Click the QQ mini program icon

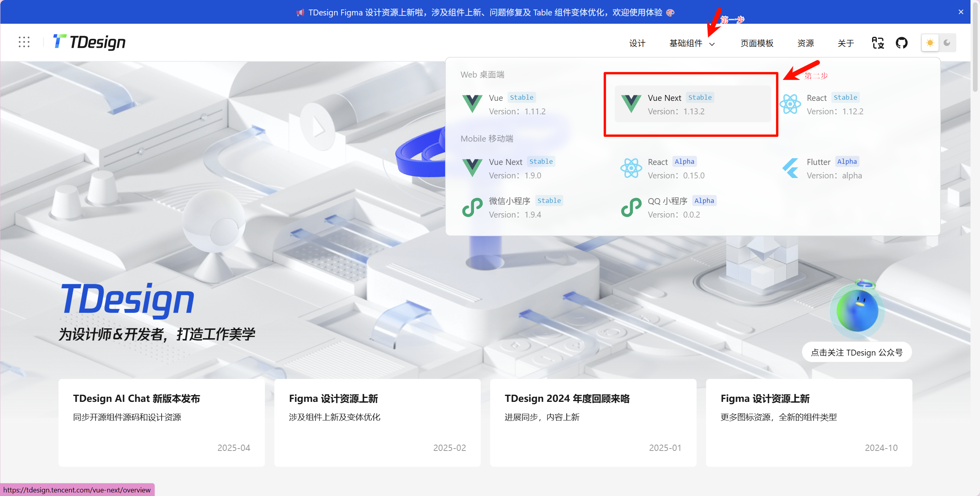tap(631, 207)
